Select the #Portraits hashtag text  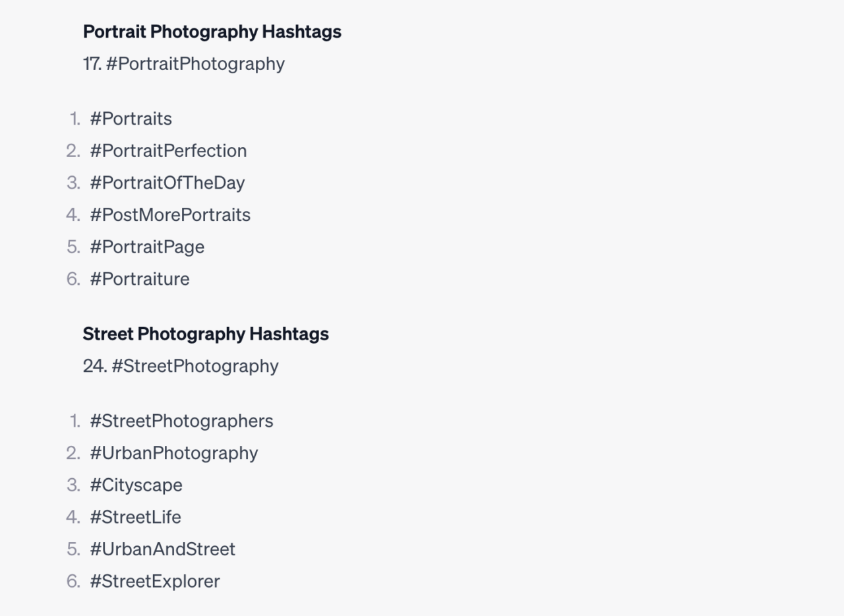pyautogui.click(x=131, y=119)
